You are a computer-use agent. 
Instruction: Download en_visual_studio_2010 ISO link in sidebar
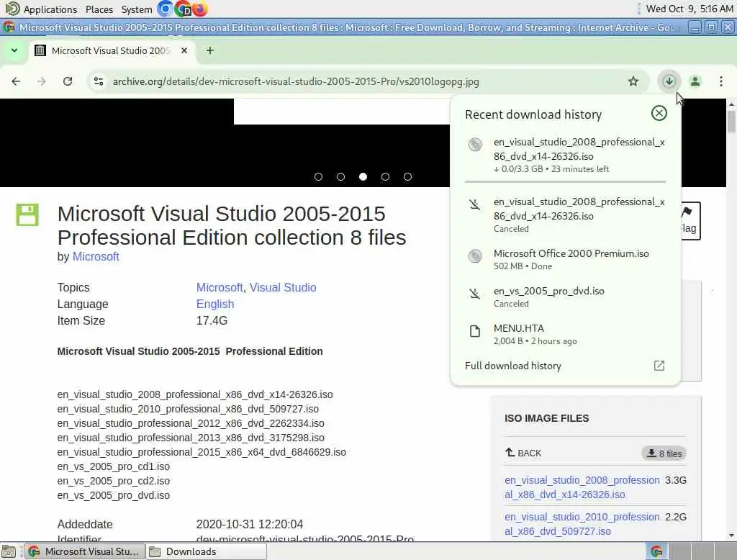click(x=582, y=524)
